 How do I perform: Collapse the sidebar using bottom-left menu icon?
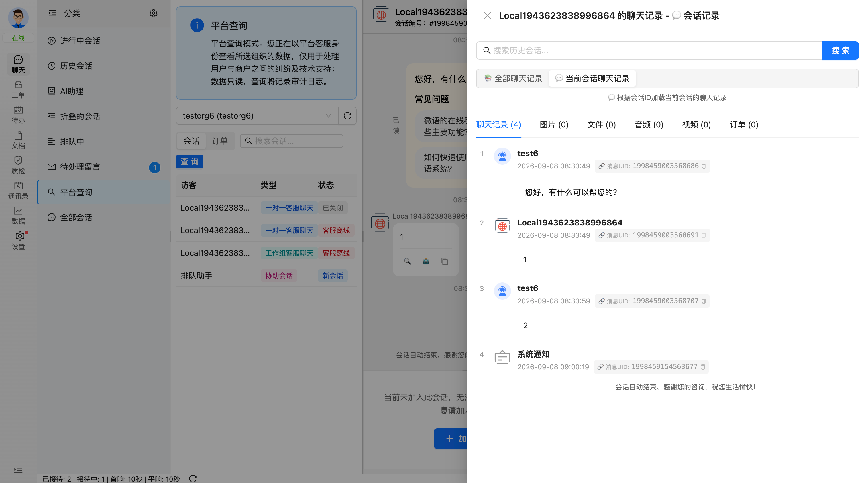click(18, 469)
